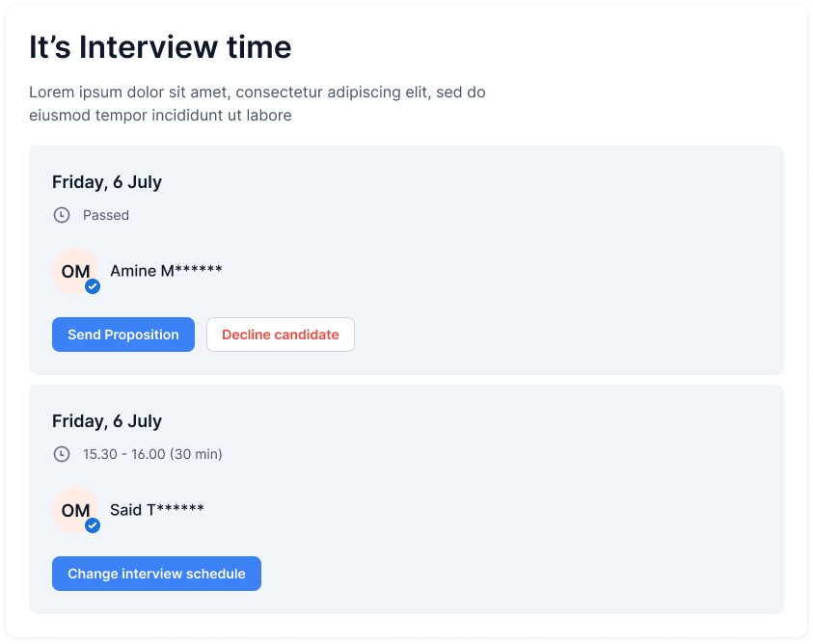The image size is (813, 644).
Task: Click the verified checkmark badge on Amine's avatar
Action: tap(93, 286)
